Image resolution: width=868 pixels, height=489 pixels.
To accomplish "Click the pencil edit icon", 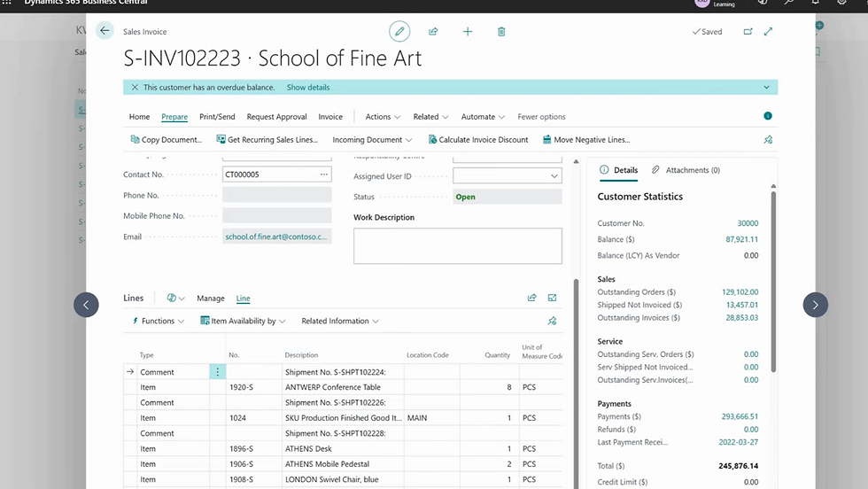I will [399, 32].
